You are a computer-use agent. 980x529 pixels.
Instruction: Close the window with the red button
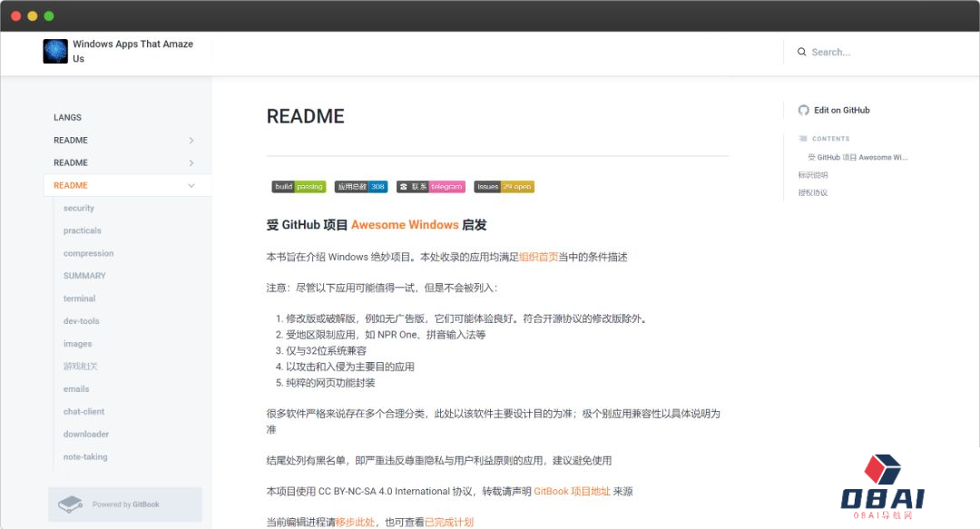tap(16, 15)
